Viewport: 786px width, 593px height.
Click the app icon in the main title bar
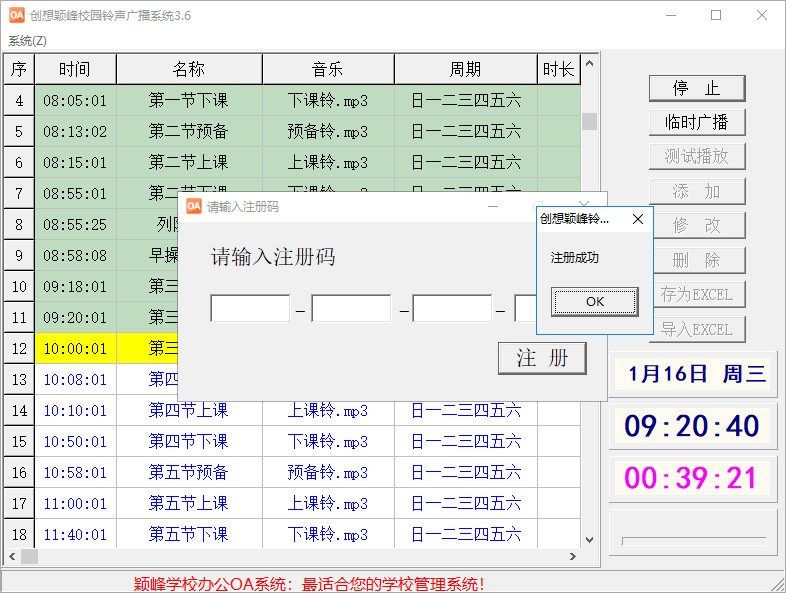coord(16,15)
